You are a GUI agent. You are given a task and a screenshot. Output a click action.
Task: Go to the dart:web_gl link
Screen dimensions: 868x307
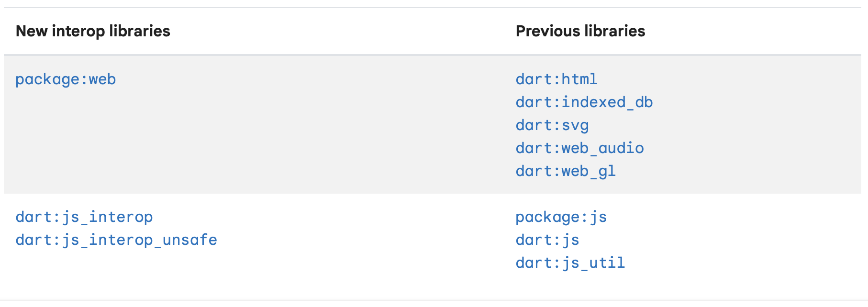[566, 171]
